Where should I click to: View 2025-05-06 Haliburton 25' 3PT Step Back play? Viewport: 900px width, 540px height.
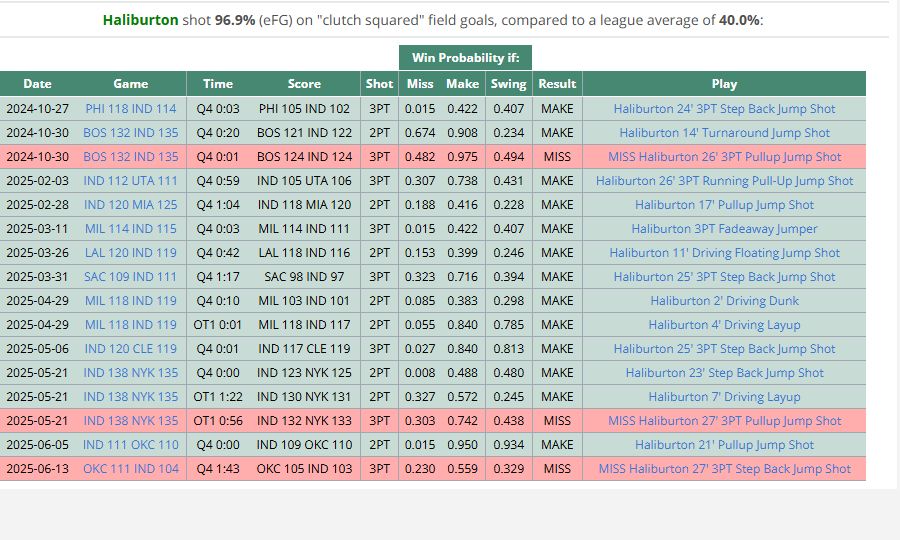[x=724, y=349]
